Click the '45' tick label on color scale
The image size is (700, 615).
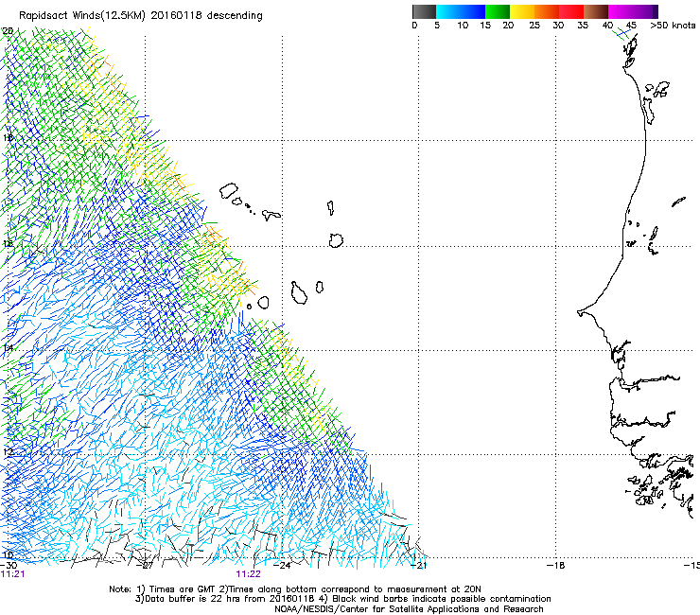point(631,26)
